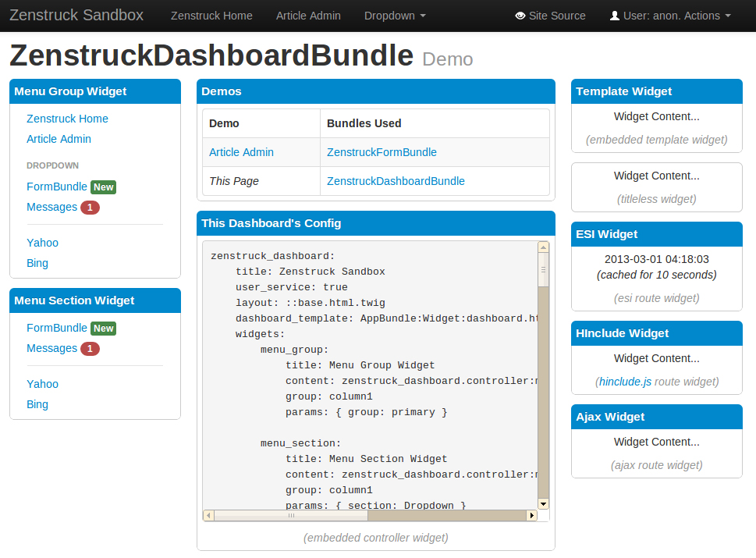The height and width of the screenshot is (558, 756).
Task: Expand the User: anon. Actions dropdown
Action: (x=671, y=16)
